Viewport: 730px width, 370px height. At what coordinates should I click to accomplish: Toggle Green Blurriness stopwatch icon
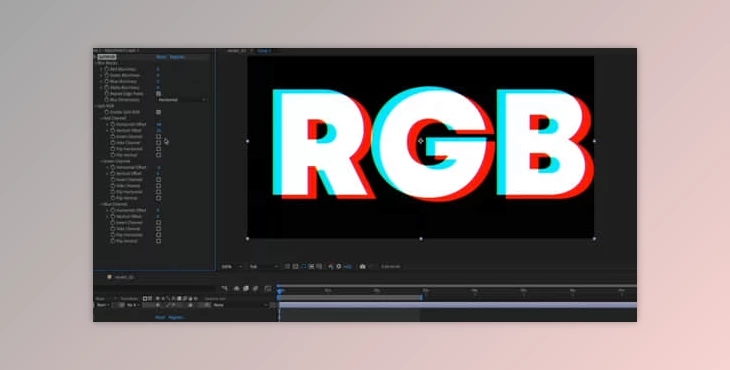(107, 75)
